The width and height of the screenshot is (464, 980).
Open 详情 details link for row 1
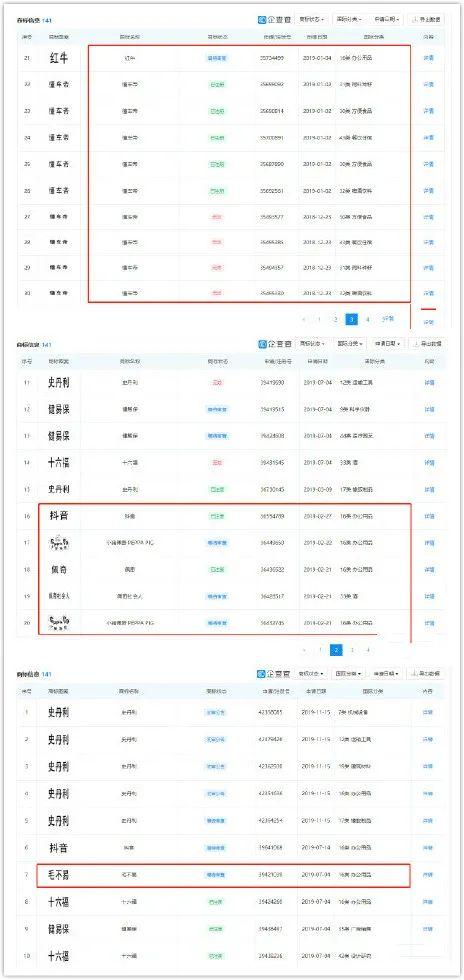428,712
